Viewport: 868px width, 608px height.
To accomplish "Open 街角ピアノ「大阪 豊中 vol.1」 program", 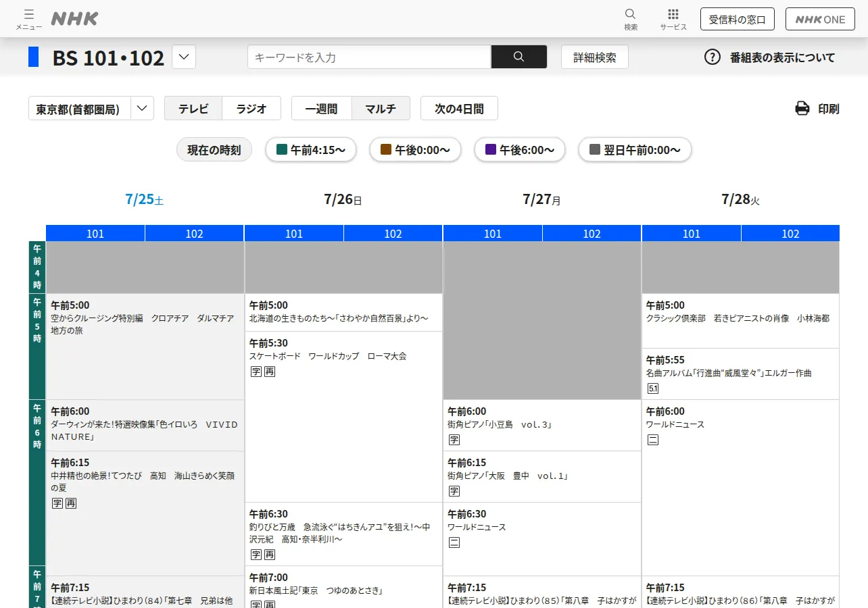I will click(542, 477).
